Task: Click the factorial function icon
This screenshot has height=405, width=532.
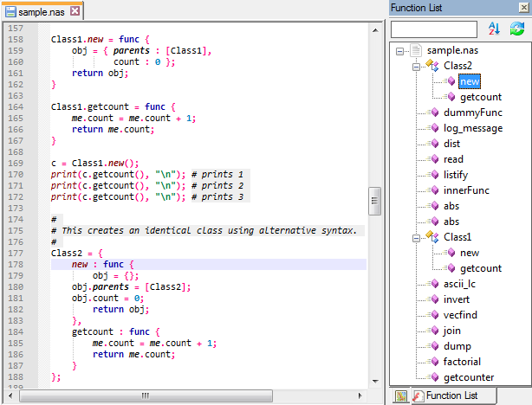Action: (435, 362)
